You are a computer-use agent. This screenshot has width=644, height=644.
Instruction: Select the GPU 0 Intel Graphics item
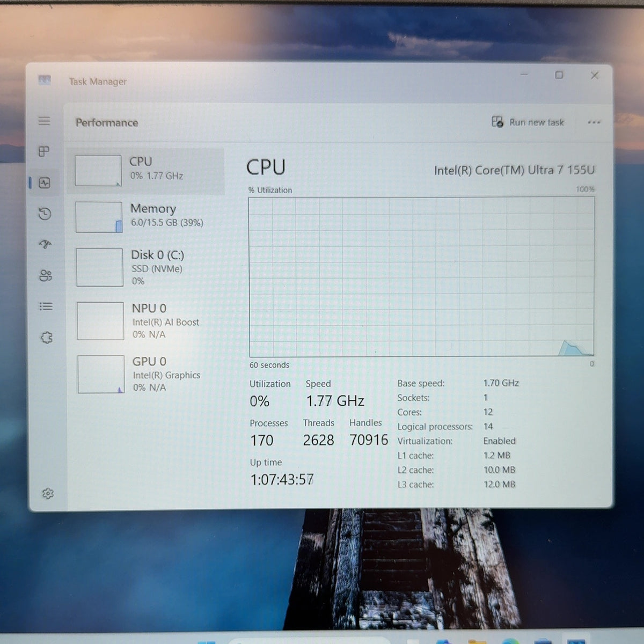tap(150, 374)
